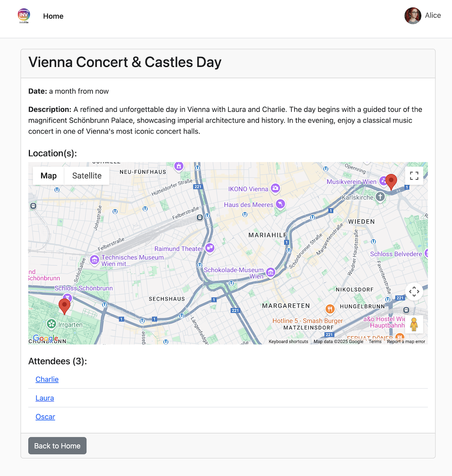The image size is (452, 476).
Task: Click the Raimund Theater pin
Action: (209, 248)
